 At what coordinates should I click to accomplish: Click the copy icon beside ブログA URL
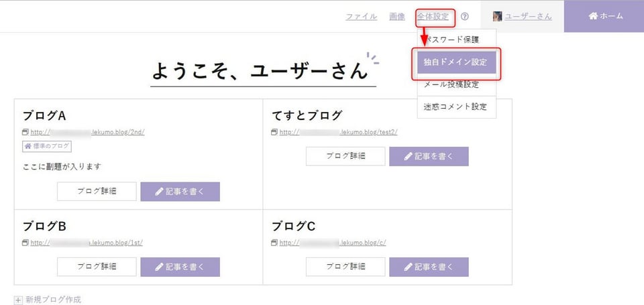click(x=25, y=132)
